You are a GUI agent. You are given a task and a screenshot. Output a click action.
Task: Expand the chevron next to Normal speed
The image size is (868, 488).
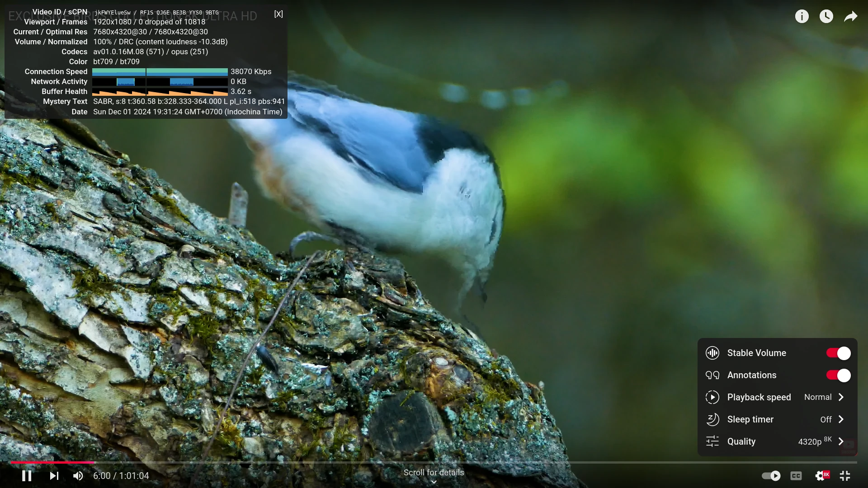[x=841, y=397]
